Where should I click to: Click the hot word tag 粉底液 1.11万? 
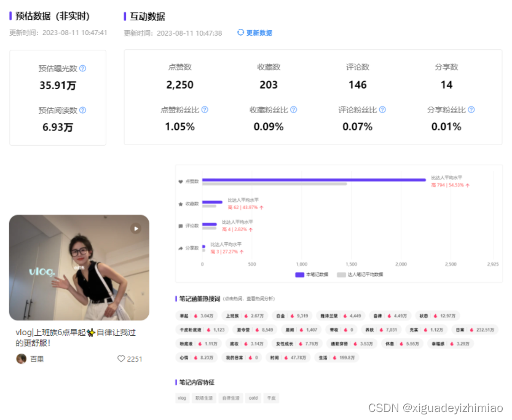pyautogui.click(x=199, y=344)
